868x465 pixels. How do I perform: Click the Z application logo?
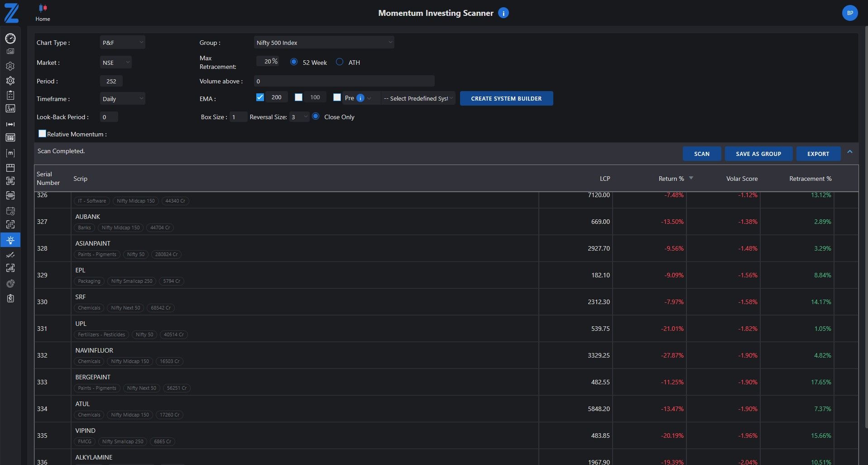coord(11,13)
